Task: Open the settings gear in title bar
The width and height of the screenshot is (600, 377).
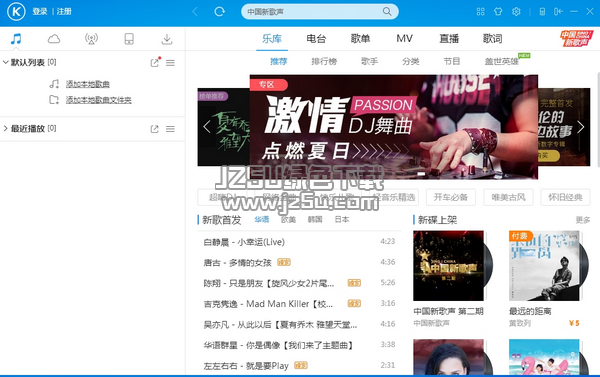Action: pos(516,11)
